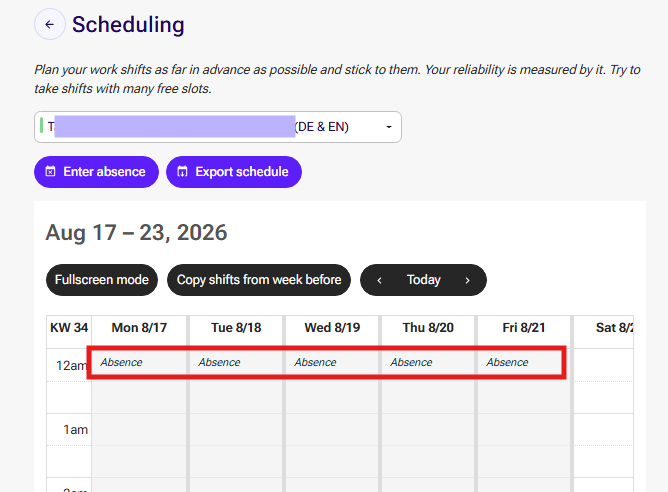Open the Absence entry on Tue 8/18
Viewport: 668px width, 492px height.
tap(236, 362)
